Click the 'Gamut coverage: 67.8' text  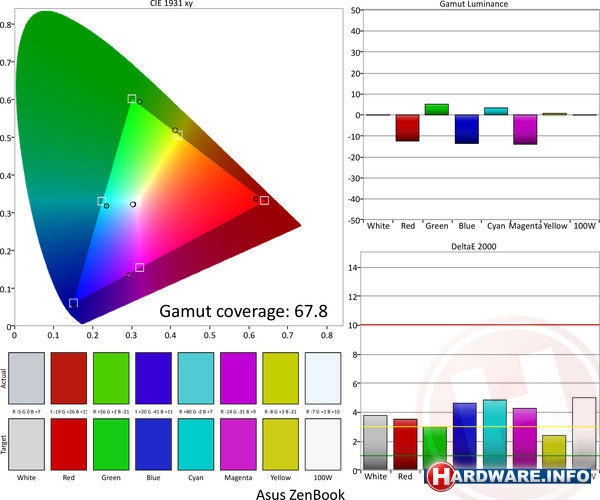[243, 311]
